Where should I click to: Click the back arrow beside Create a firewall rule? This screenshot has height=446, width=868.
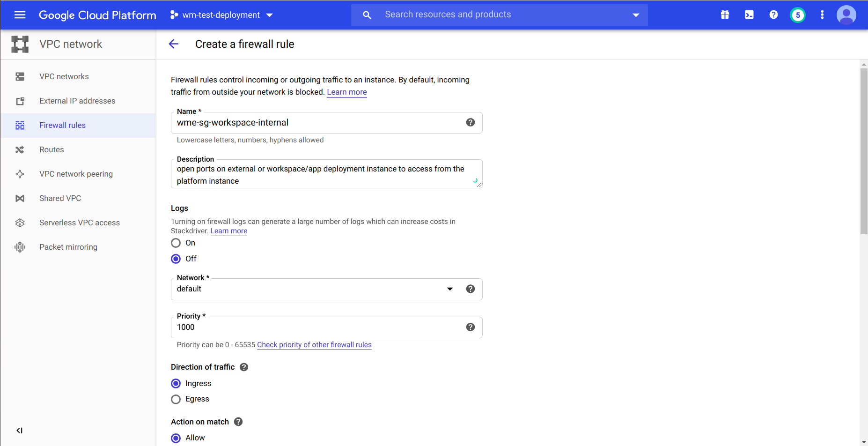point(173,44)
